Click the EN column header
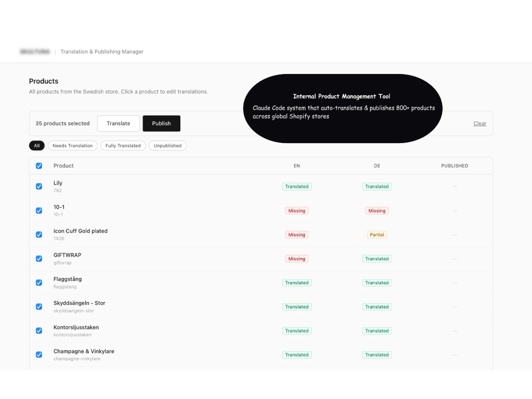 (x=297, y=165)
